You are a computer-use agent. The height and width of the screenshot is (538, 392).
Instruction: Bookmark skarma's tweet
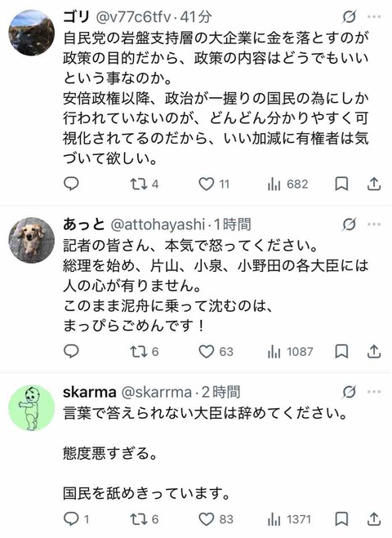click(x=341, y=519)
